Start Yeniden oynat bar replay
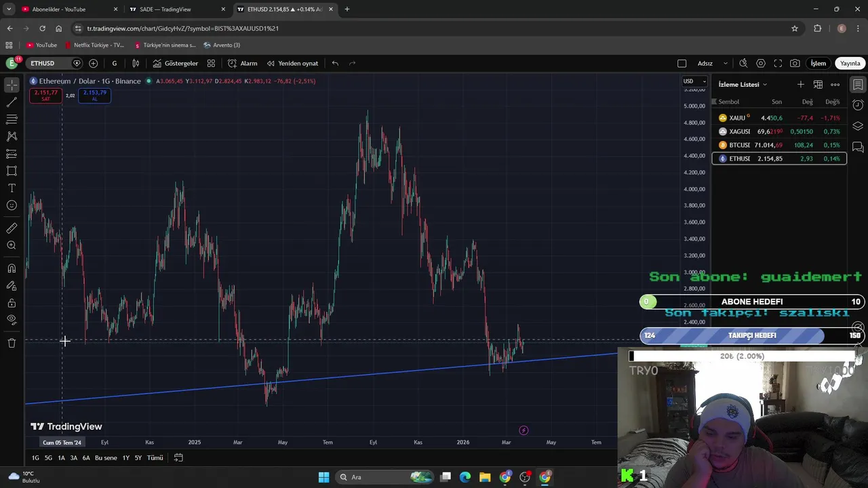This screenshot has width=868, height=488. pyautogui.click(x=292, y=63)
